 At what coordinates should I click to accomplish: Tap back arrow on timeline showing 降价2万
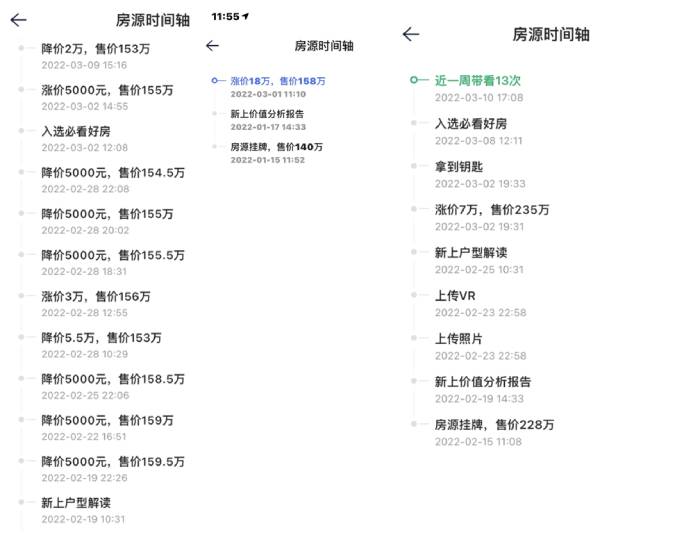[19, 20]
